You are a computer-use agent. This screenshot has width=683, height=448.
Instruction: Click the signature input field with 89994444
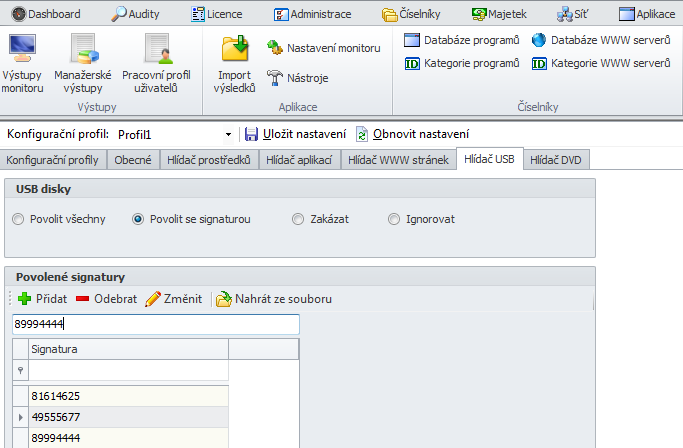click(x=156, y=324)
